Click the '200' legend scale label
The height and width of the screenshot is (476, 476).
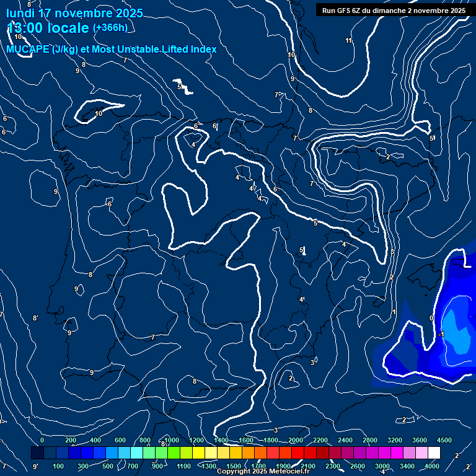pyautogui.click(x=71, y=440)
